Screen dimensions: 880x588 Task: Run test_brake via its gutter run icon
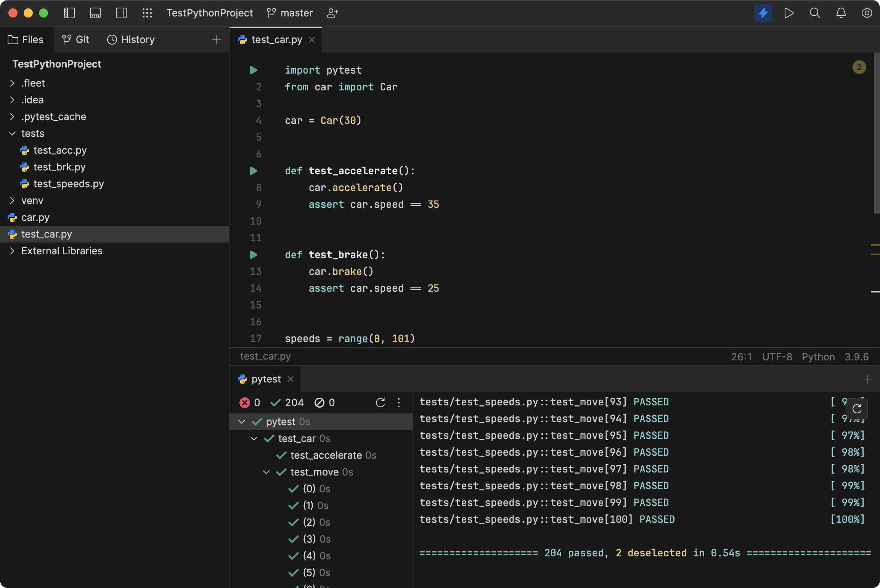pyautogui.click(x=254, y=255)
